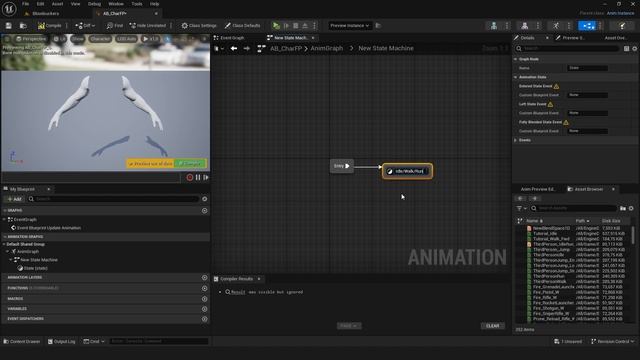Open the Asset menu
Viewport: 640px width, 360px height.
pyautogui.click(x=57, y=4)
